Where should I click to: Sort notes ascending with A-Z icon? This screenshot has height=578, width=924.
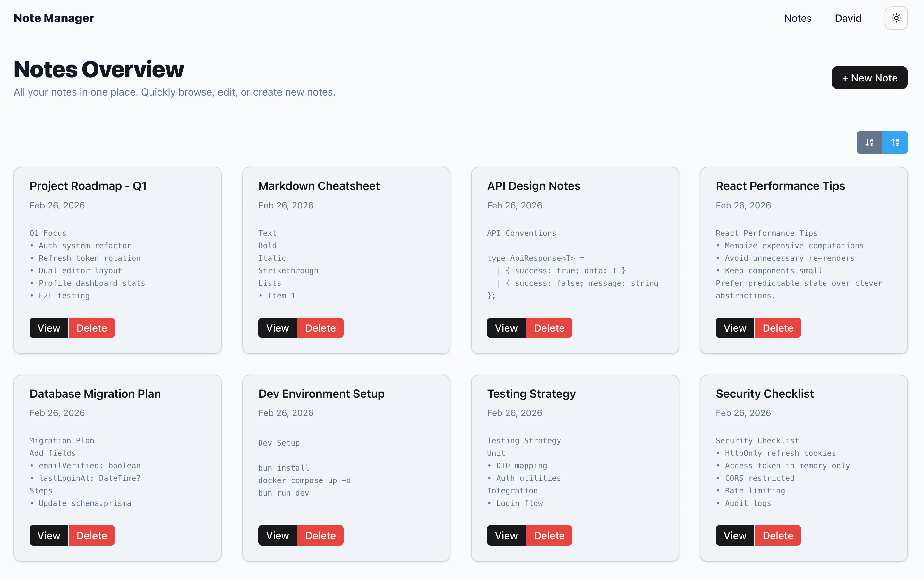click(895, 142)
